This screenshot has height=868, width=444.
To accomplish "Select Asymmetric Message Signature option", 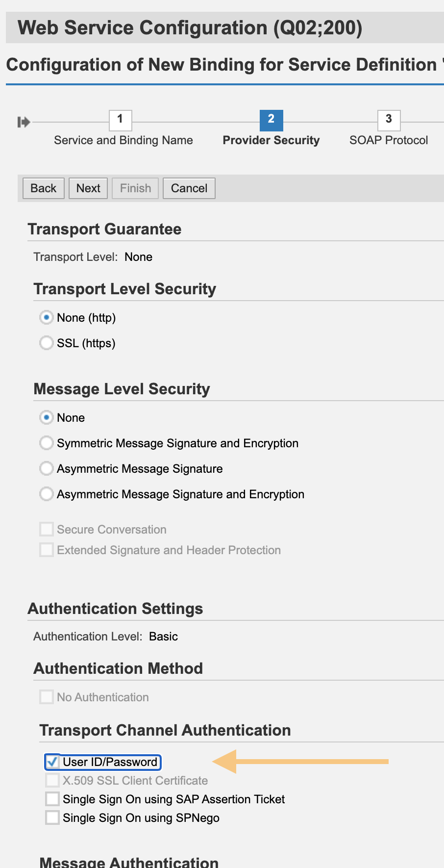I will tap(47, 469).
